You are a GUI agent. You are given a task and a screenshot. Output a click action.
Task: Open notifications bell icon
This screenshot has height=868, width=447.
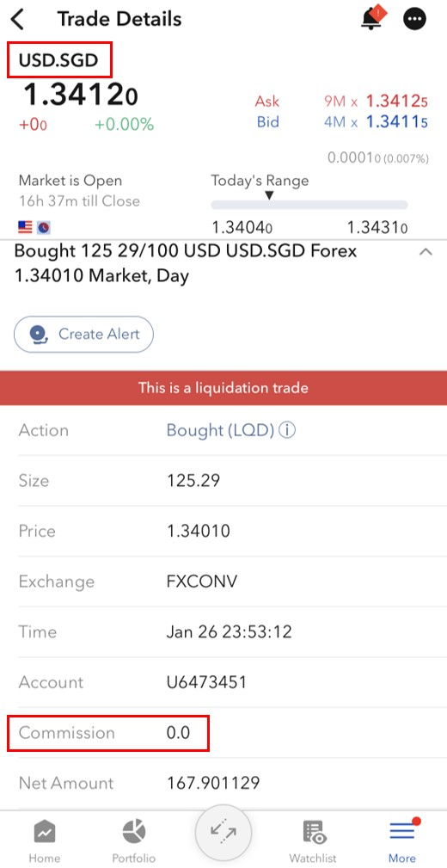coord(372,18)
